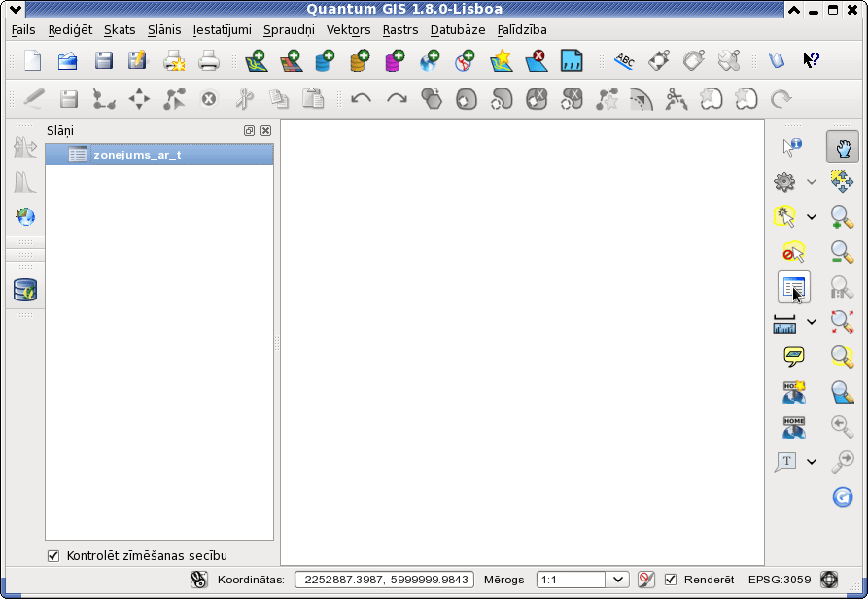Open new print composer icon

coord(174,60)
